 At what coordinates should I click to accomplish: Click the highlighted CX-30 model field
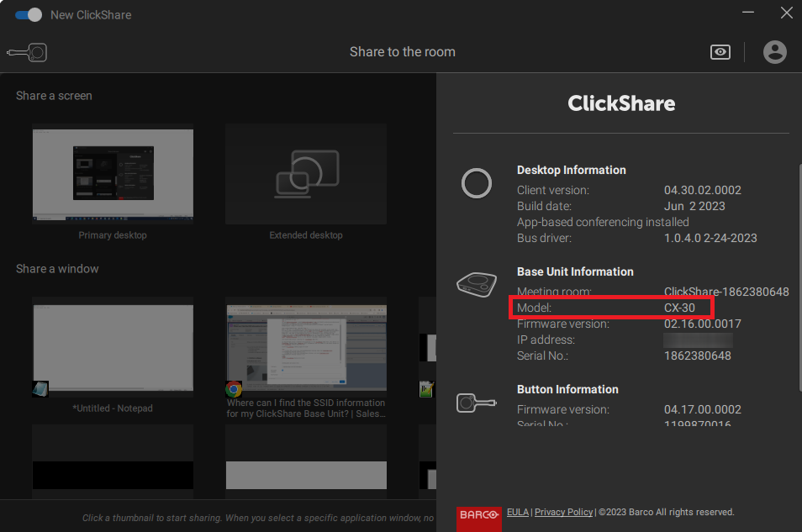pos(611,307)
